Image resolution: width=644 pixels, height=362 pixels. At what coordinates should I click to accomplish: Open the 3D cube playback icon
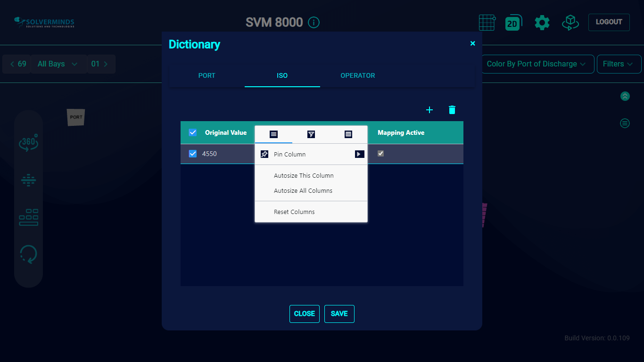point(570,23)
